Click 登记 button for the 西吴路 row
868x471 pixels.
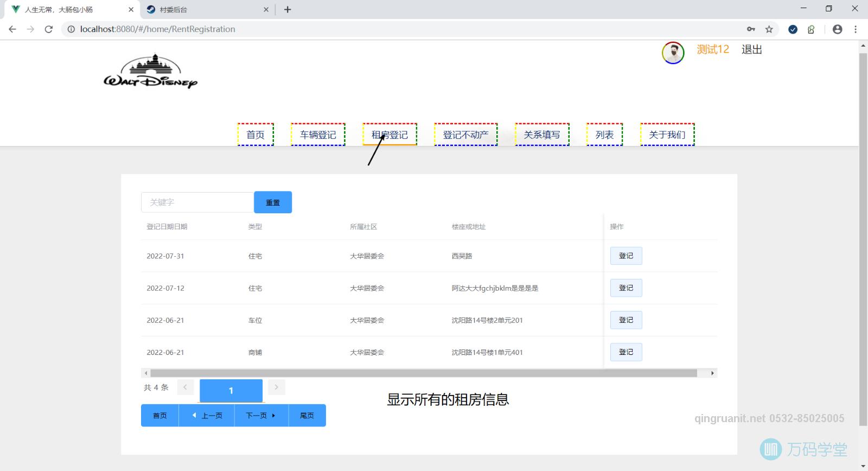(x=626, y=256)
